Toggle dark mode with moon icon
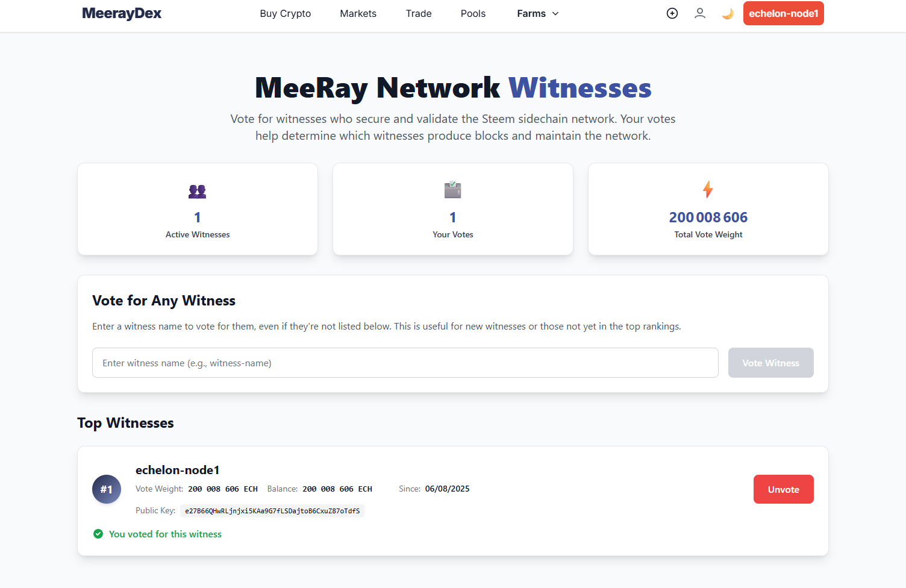The height and width of the screenshot is (588, 906). [x=728, y=13]
